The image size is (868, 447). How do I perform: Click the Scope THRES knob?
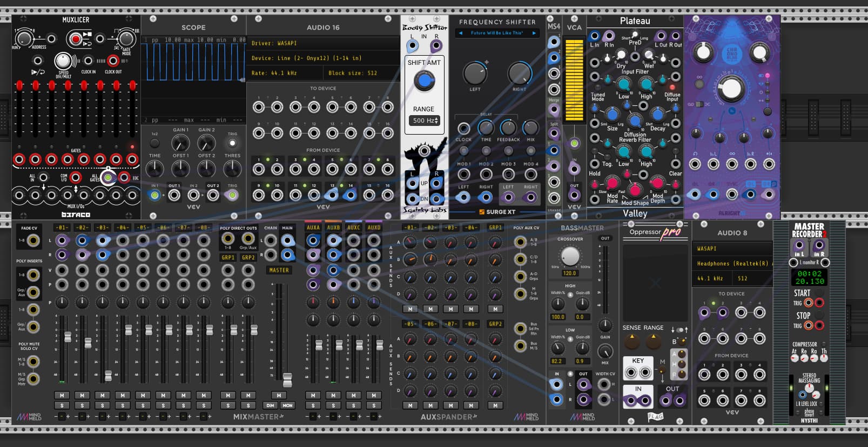coord(232,169)
